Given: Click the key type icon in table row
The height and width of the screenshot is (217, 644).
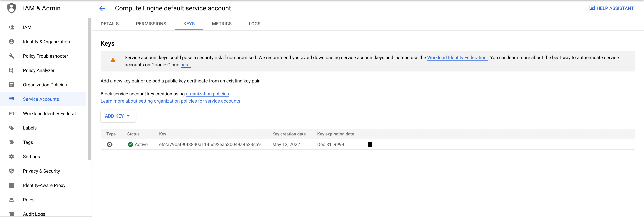Looking at the screenshot, I should click(x=109, y=144).
